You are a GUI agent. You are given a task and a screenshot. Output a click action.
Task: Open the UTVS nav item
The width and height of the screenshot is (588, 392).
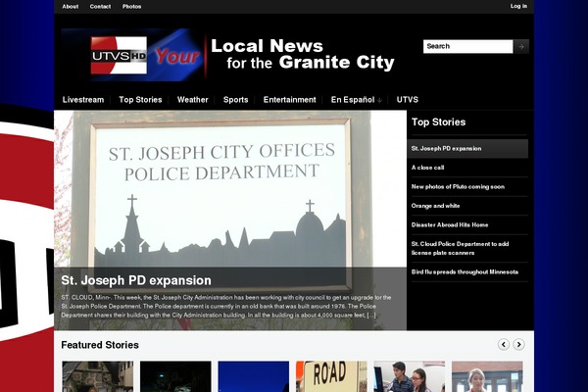coord(408,100)
